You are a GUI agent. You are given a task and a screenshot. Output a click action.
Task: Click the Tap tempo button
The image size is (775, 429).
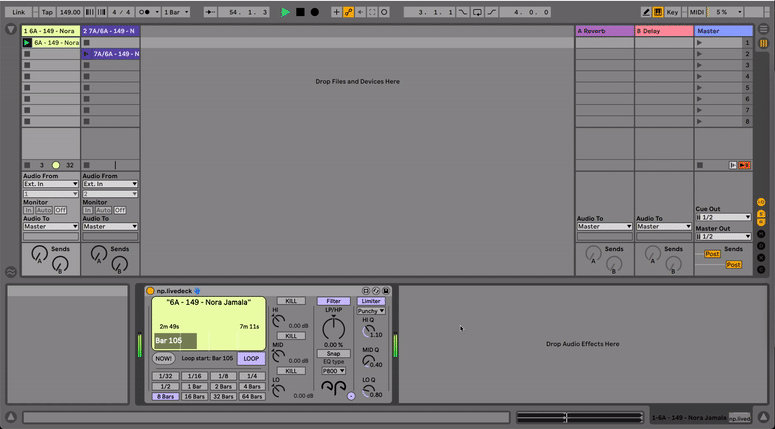[x=47, y=12]
